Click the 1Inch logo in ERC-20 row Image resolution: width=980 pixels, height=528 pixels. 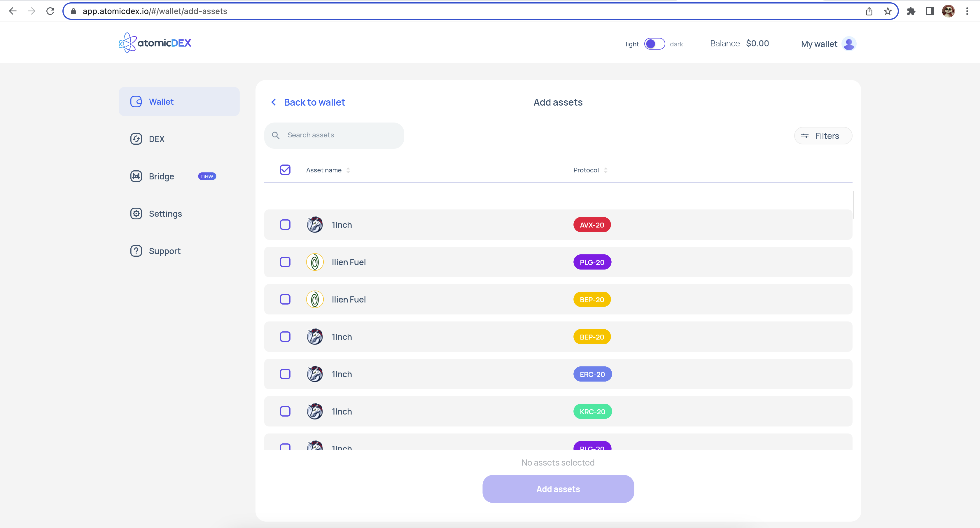(315, 374)
